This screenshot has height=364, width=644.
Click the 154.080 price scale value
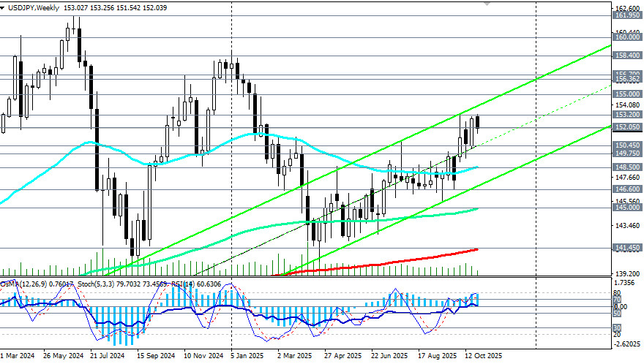coord(628,105)
